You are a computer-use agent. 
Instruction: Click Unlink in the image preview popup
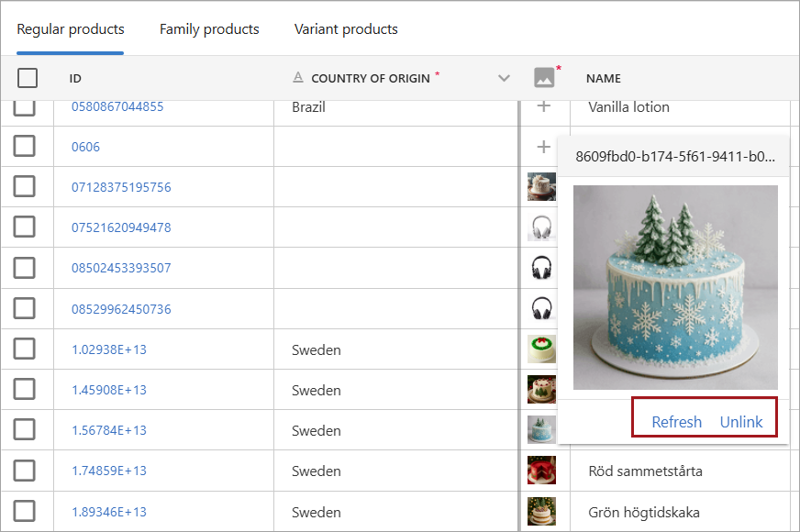click(x=741, y=422)
